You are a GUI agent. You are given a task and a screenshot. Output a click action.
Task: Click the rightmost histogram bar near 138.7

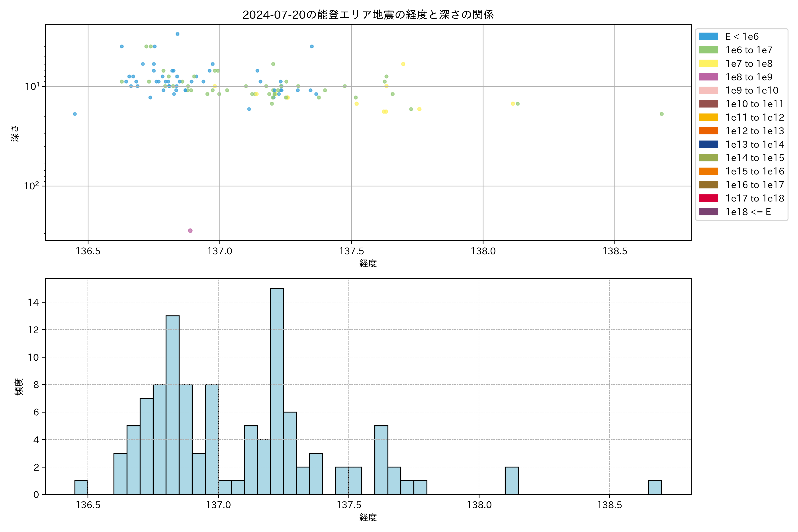655,487
